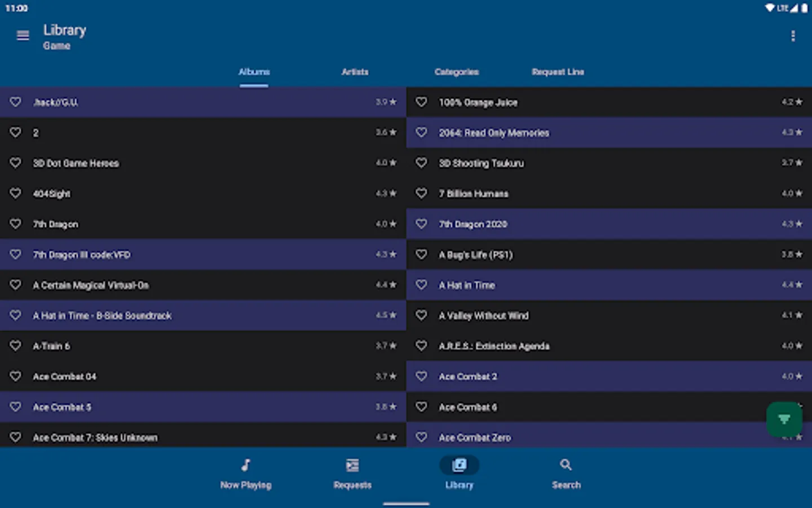The image size is (812, 508).
Task: Favorite the A-Train 6 album
Action: pyautogui.click(x=16, y=346)
